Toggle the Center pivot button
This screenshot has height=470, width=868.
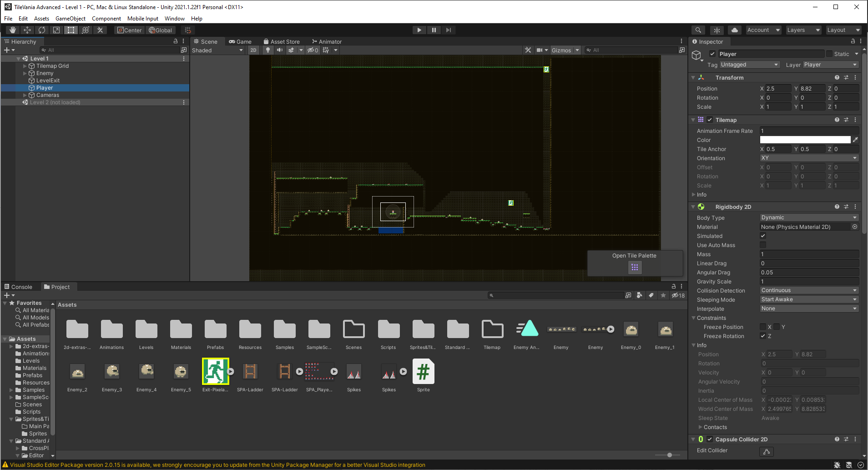(x=130, y=30)
